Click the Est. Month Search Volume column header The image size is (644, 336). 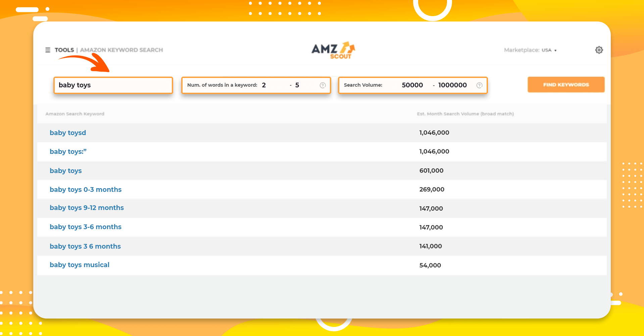pos(465,114)
